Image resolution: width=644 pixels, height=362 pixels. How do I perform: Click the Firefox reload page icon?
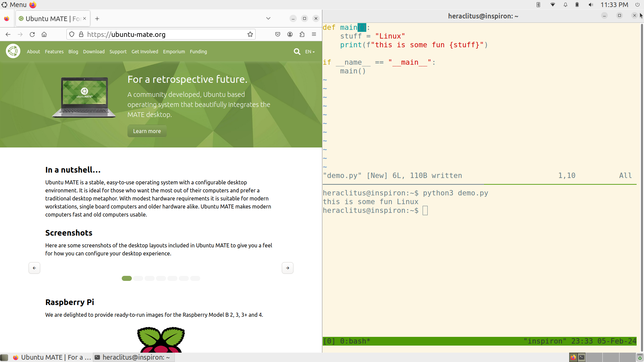tap(32, 35)
